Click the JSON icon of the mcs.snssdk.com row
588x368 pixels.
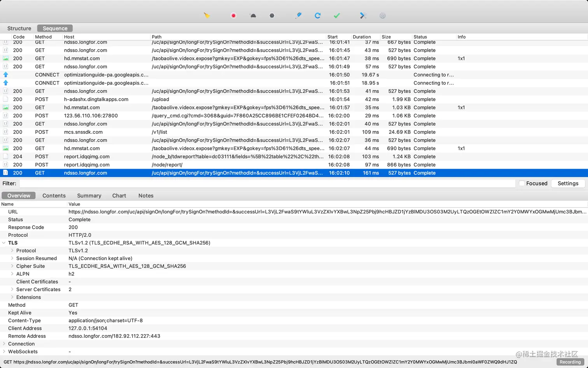tap(5, 132)
